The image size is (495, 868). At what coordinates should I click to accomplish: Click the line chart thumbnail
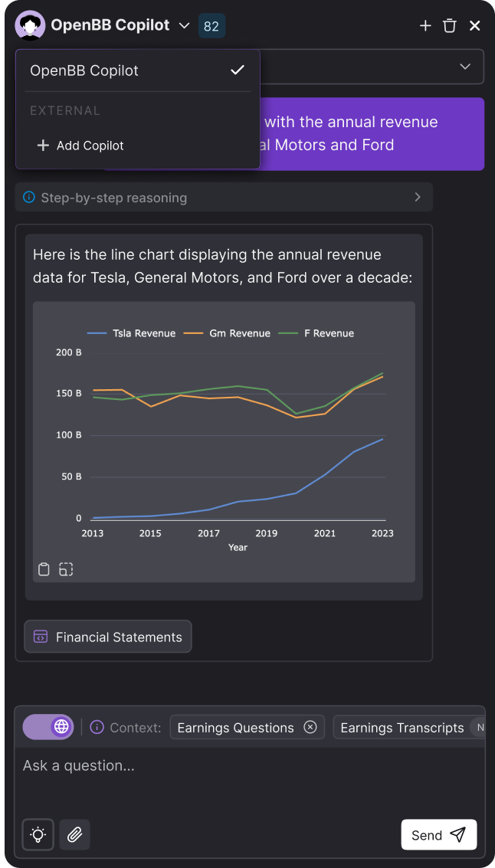(224, 441)
